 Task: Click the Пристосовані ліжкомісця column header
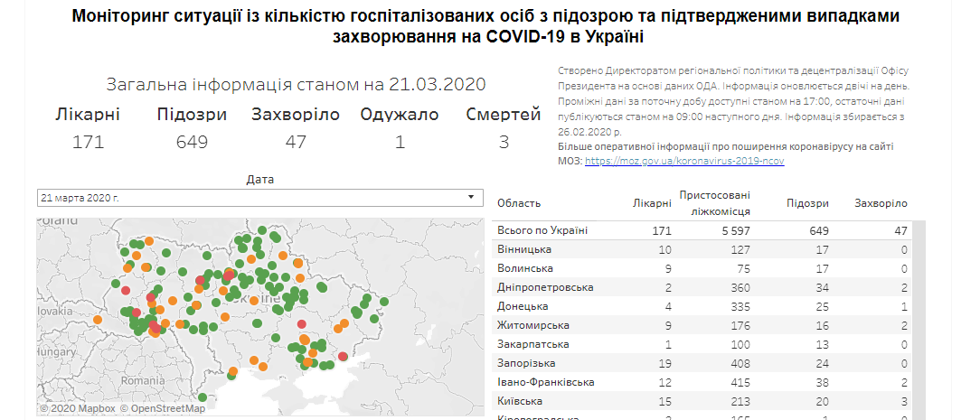714,203
